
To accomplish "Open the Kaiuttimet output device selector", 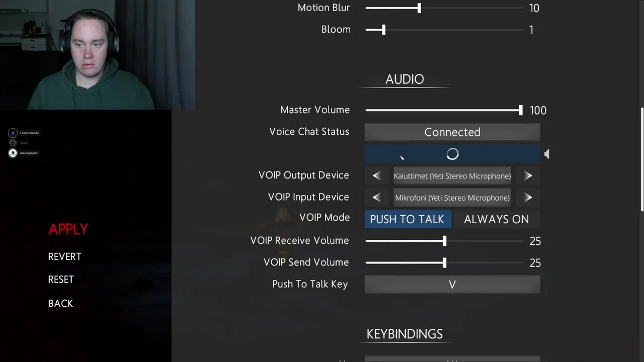I will point(452,176).
